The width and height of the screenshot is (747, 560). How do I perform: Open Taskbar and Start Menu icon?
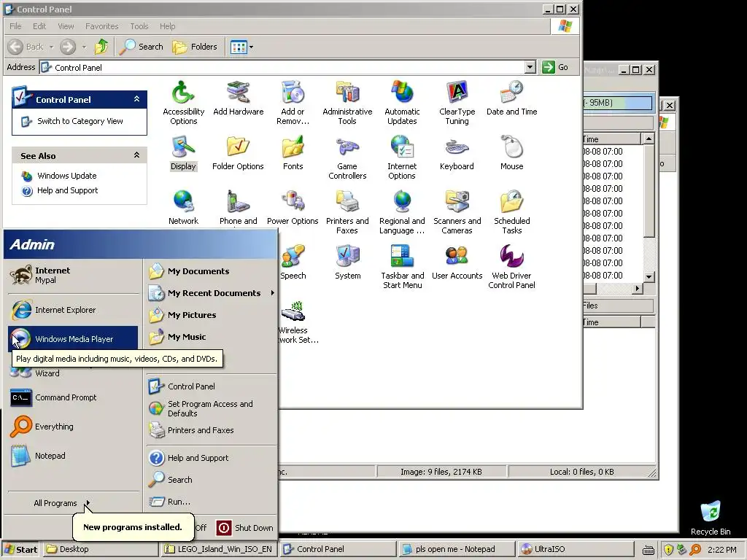pyautogui.click(x=402, y=267)
